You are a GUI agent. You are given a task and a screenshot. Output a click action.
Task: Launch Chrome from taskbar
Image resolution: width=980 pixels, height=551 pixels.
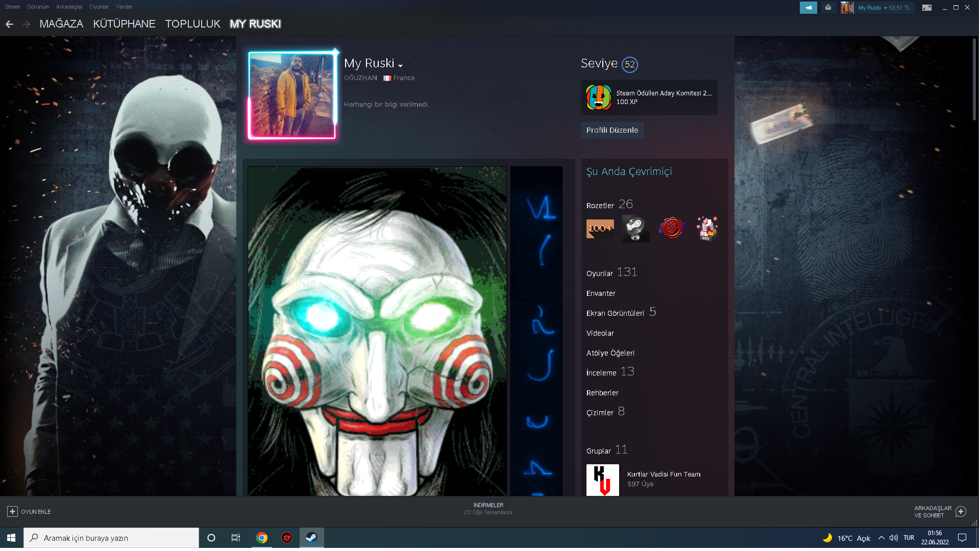262,538
